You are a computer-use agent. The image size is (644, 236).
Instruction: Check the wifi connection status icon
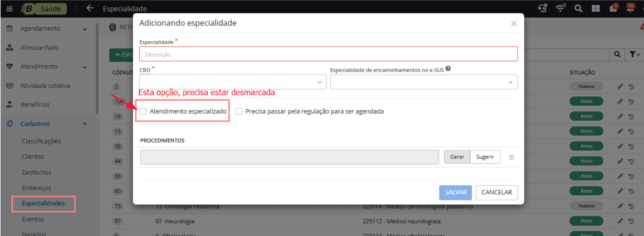(560, 8)
